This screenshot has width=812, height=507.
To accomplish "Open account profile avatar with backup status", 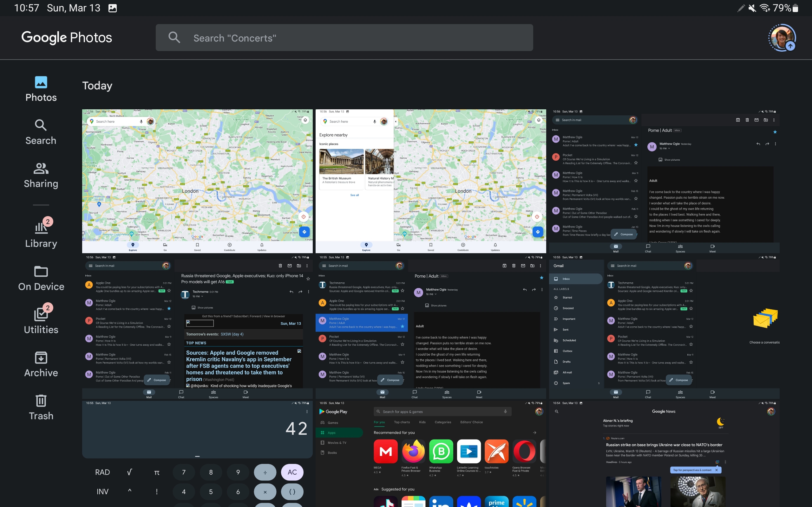I will pos(782,38).
